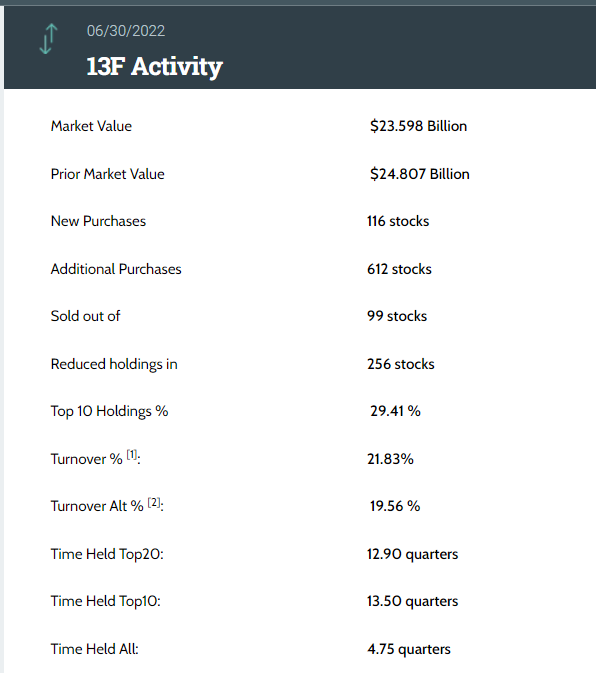This screenshot has height=673, width=596.
Task: Click the Market Value label
Action: tap(91, 126)
